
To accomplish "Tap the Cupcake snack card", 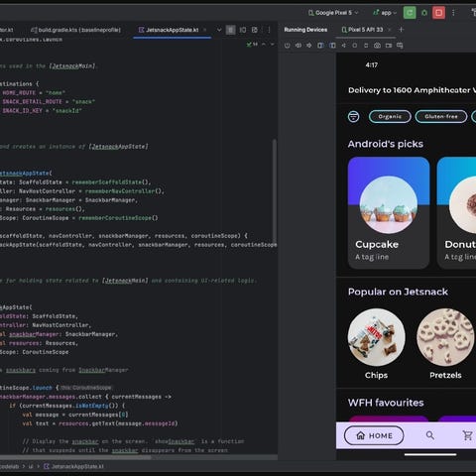I will pos(389,212).
